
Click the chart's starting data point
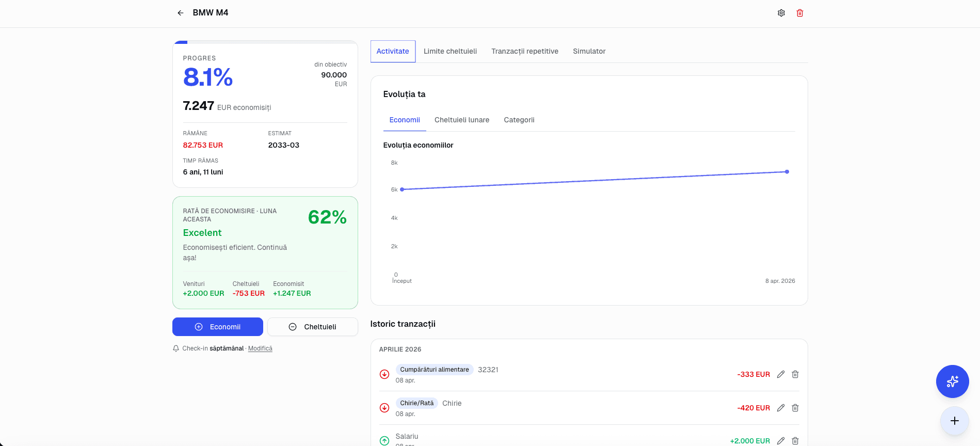click(402, 189)
